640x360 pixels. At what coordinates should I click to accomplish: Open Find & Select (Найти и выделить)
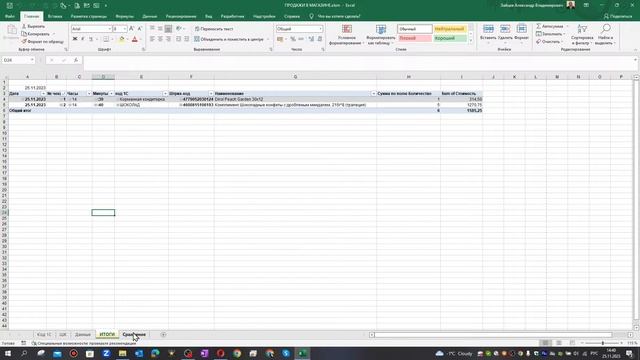[606, 34]
